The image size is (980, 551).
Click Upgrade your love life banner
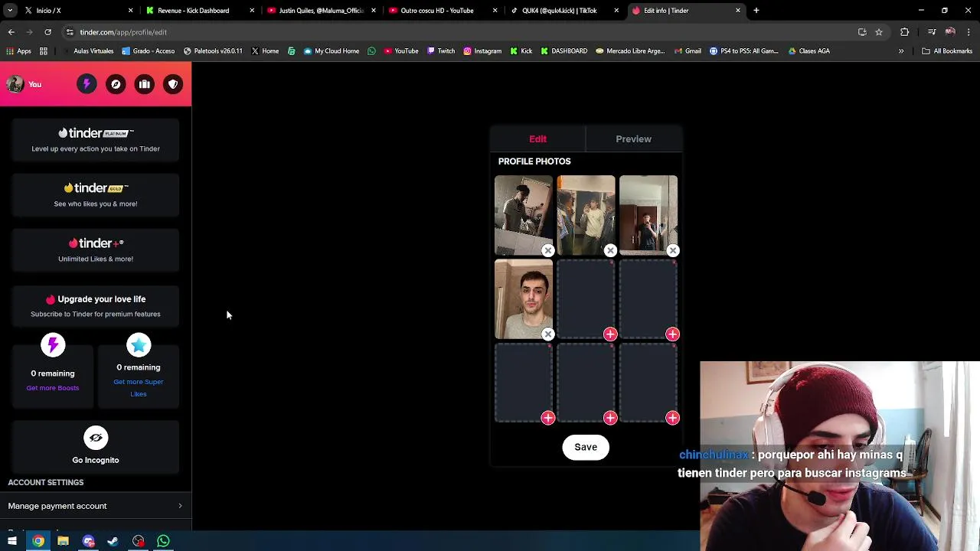[96, 305]
